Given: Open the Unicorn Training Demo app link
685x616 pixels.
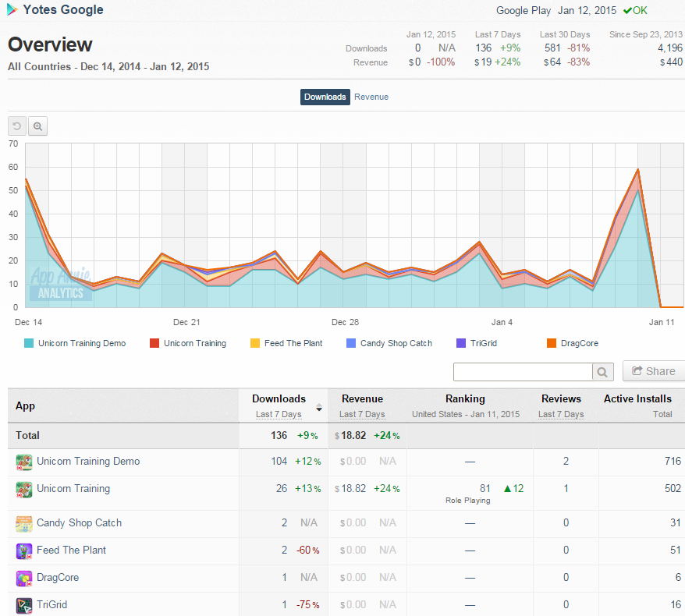Looking at the screenshot, I should 88,462.
